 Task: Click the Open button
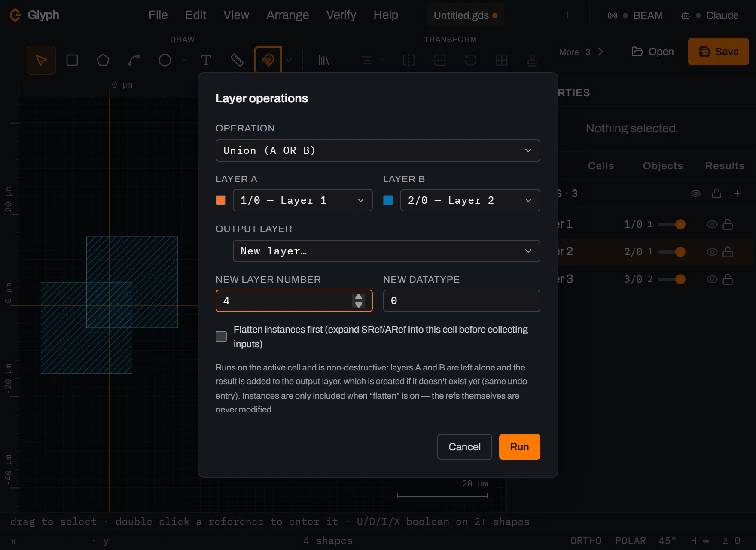pyautogui.click(x=653, y=52)
